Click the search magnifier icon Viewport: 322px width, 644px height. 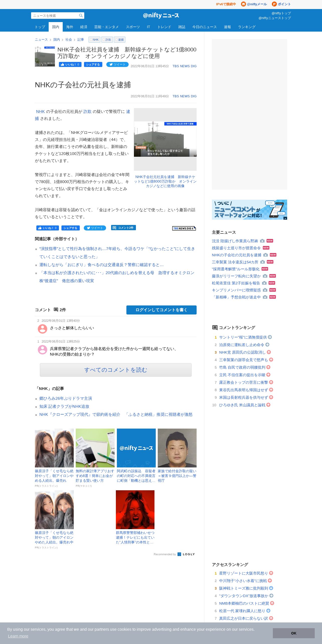coord(81,16)
